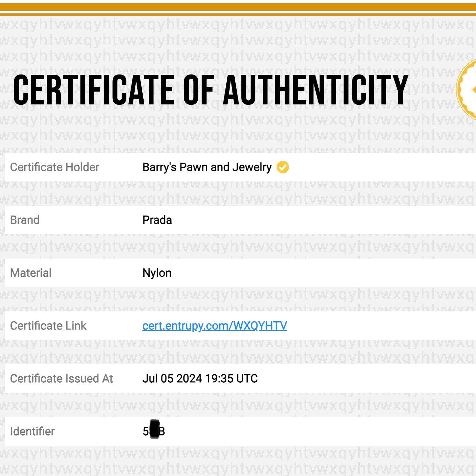This screenshot has width=476, height=476.
Task: Click the 'Certificate Holder' label
Action: coord(54,167)
